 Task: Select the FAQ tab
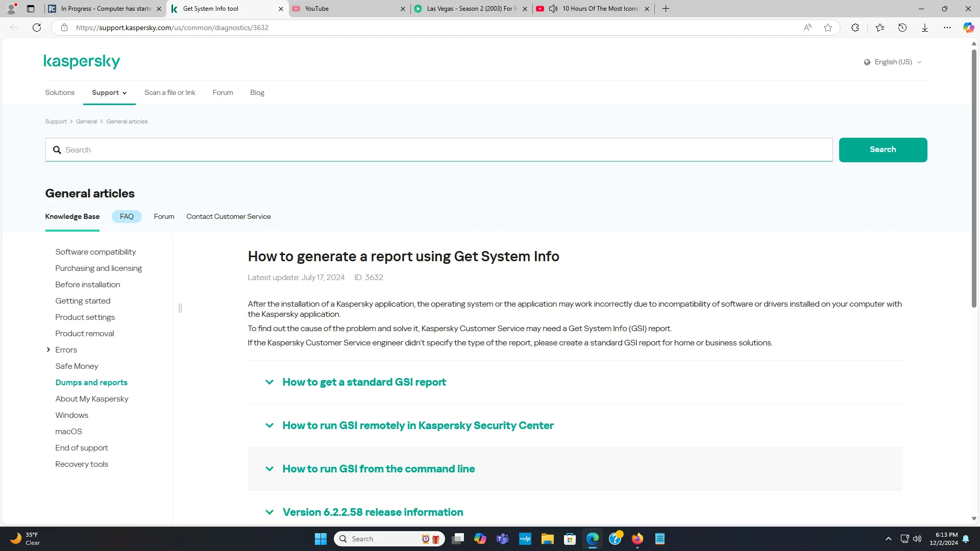click(127, 216)
